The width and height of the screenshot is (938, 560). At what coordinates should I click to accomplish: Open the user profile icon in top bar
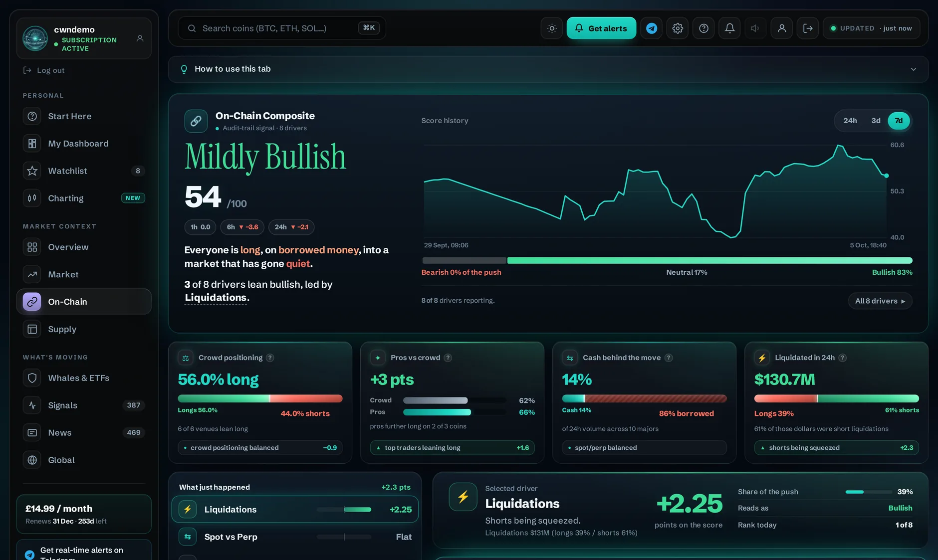[x=782, y=28]
